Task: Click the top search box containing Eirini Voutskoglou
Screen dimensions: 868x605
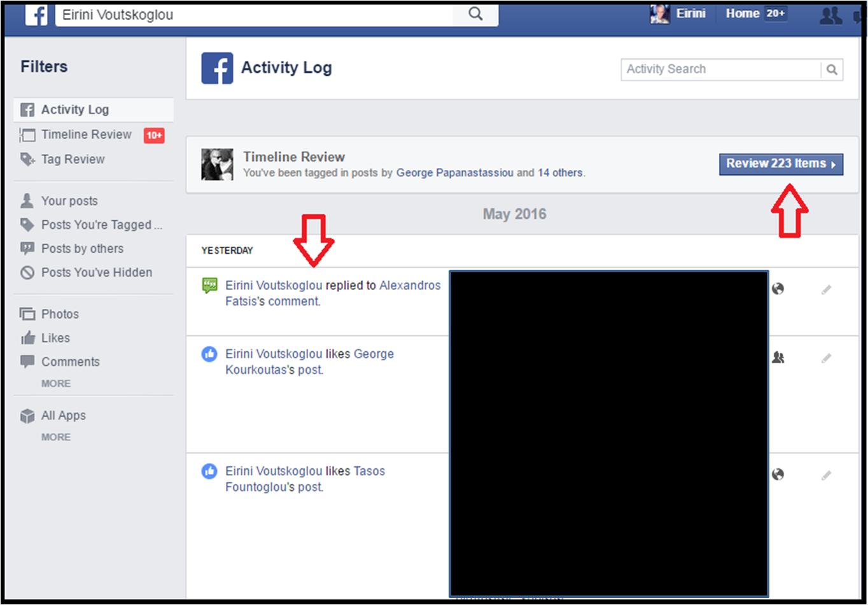Action: click(x=254, y=14)
